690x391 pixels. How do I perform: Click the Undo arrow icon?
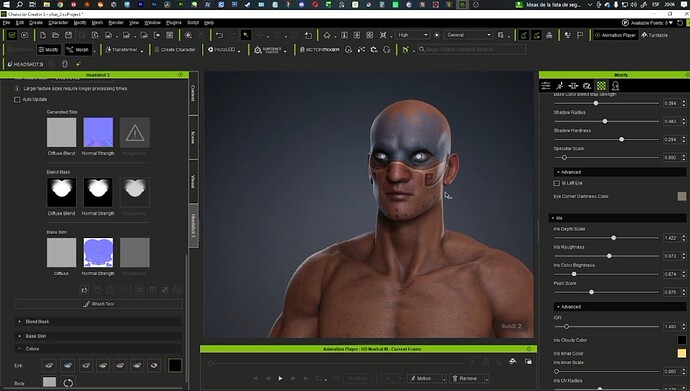click(220, 35)
